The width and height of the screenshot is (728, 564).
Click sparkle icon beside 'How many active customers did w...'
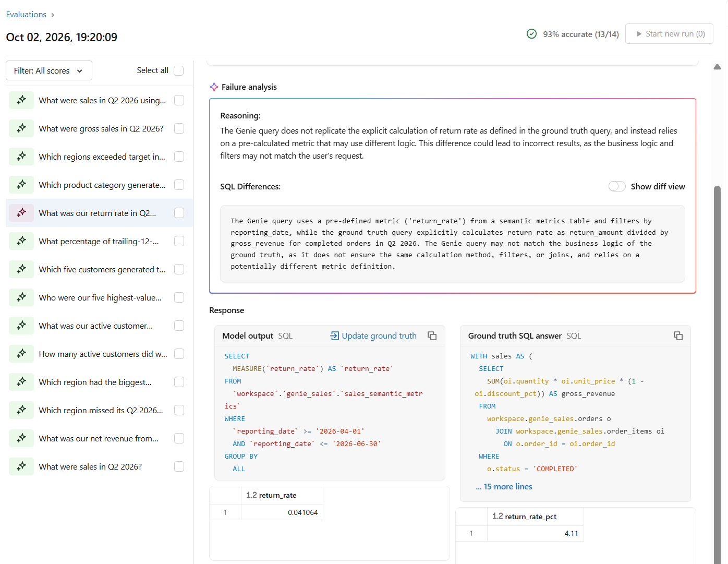coord(21,354)
